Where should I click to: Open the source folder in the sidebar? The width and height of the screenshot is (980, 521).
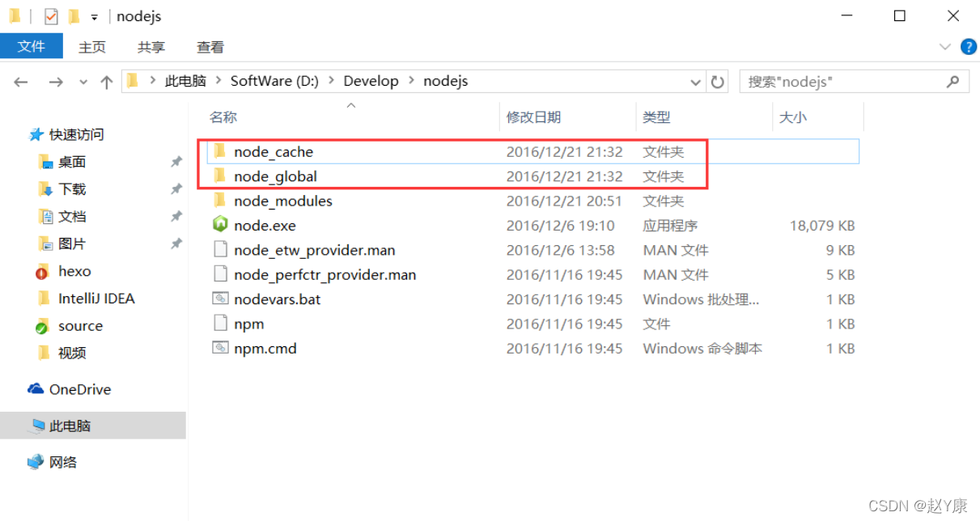tap(70, 326)
